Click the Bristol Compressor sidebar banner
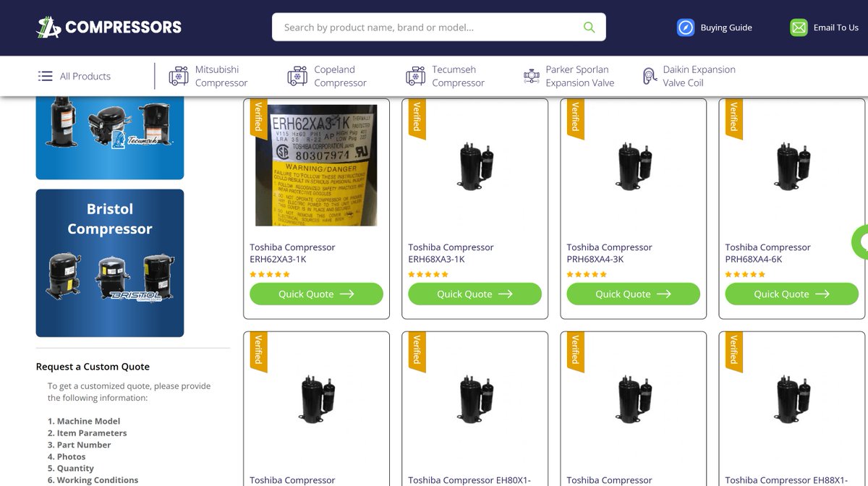The image size is (868, 486). point(110,263)
